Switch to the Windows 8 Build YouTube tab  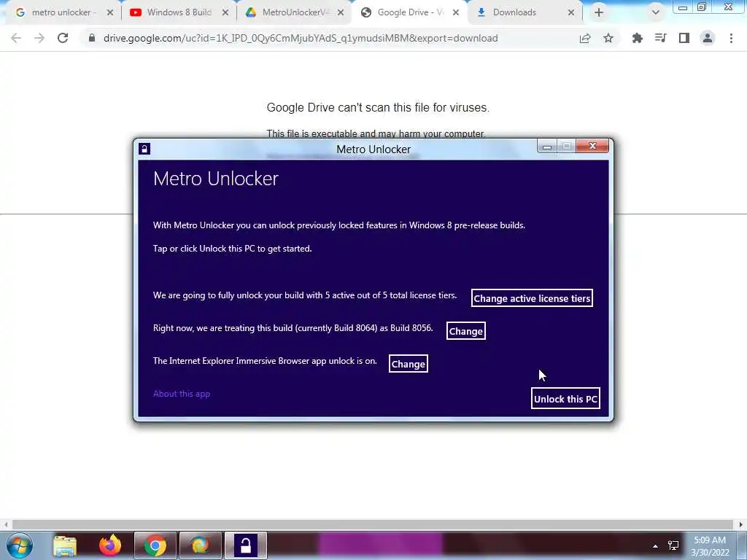coord(179,12)
